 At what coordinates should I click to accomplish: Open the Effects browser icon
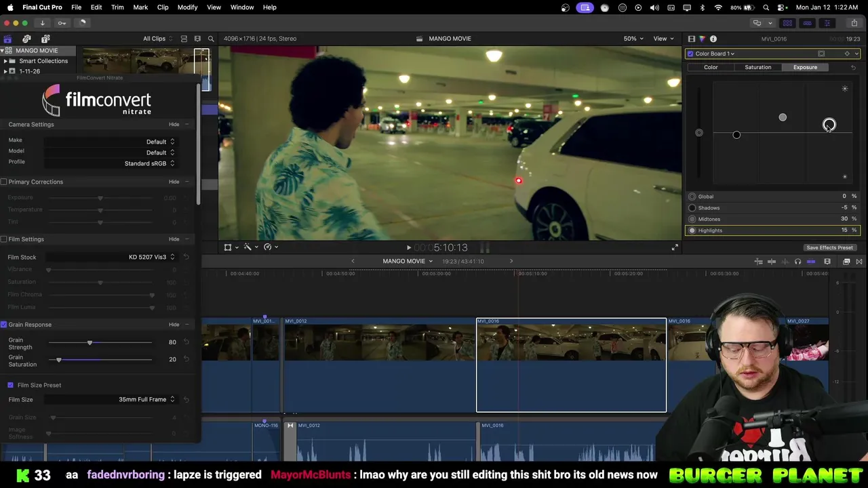(846, 262)
